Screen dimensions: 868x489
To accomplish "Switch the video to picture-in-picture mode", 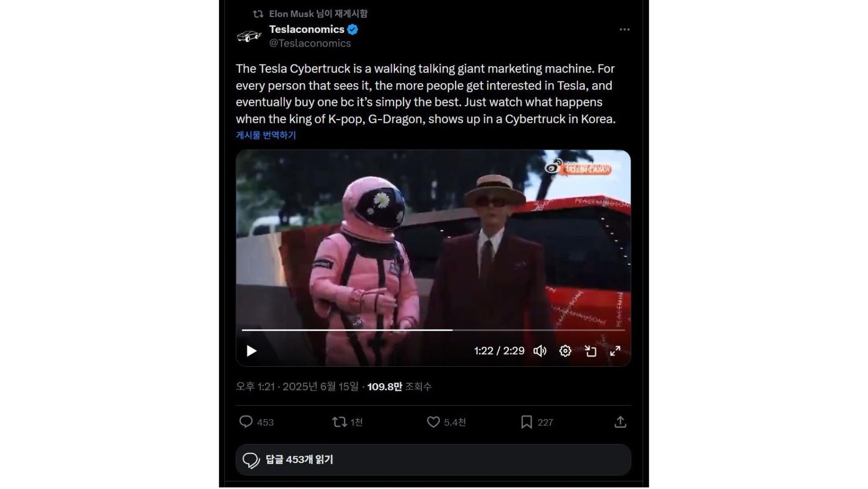I will [x=590, y=351].
